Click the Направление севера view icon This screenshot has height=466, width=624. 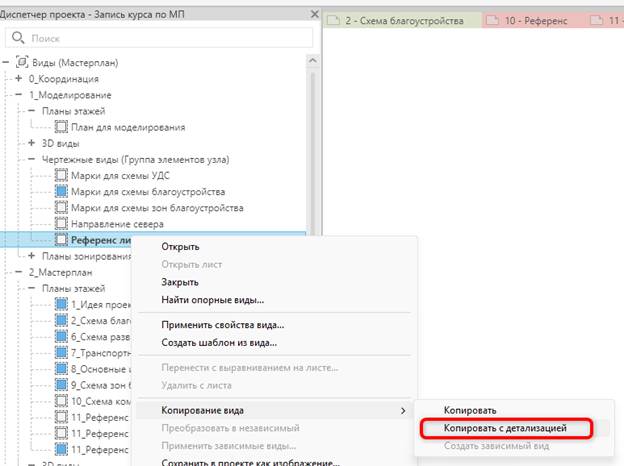click(x=61, y=224)
